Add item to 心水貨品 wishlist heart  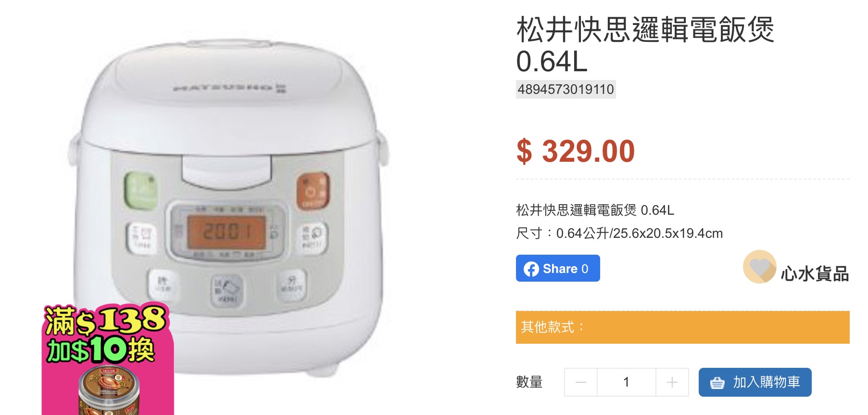(x=760, y=267)
